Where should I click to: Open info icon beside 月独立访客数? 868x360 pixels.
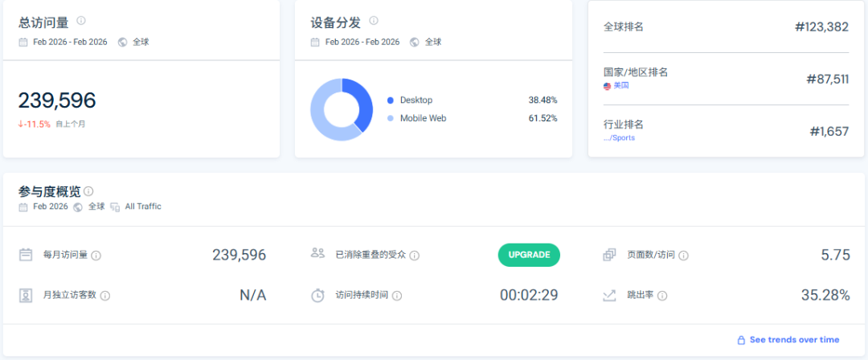105,296
